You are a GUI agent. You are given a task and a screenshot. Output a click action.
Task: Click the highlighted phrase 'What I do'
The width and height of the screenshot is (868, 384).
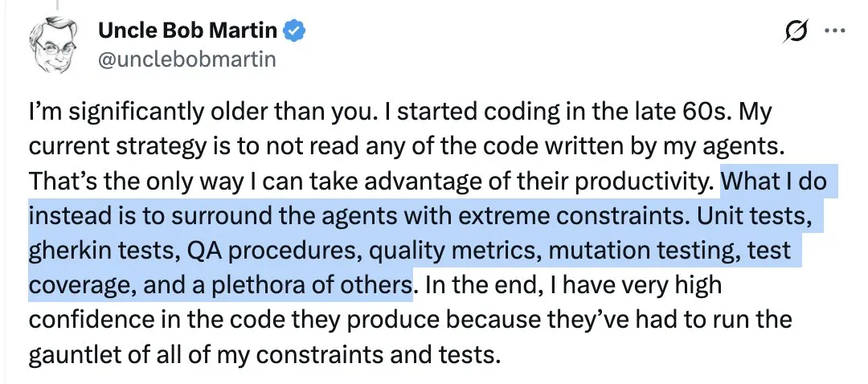[773, 181]
